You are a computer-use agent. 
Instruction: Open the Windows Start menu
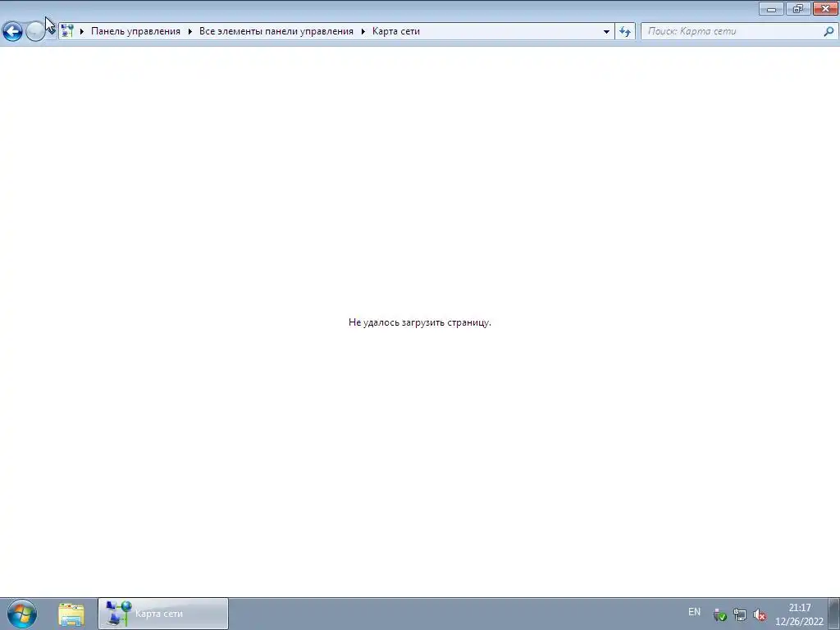pos(22,614)
